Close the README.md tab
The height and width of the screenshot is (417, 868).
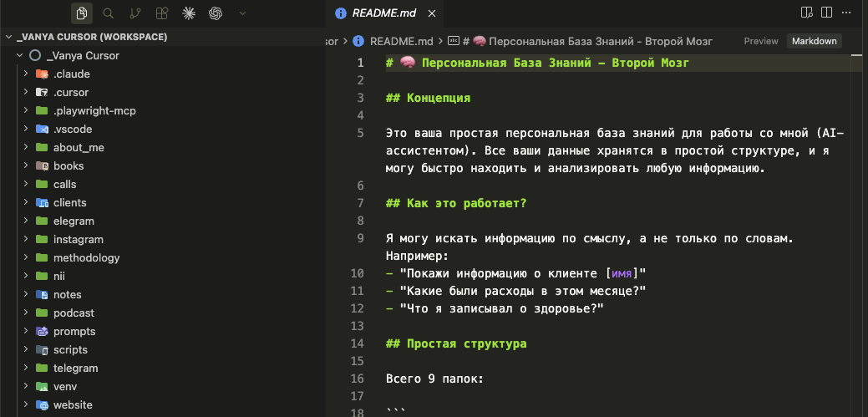click(x=433, y=13)
